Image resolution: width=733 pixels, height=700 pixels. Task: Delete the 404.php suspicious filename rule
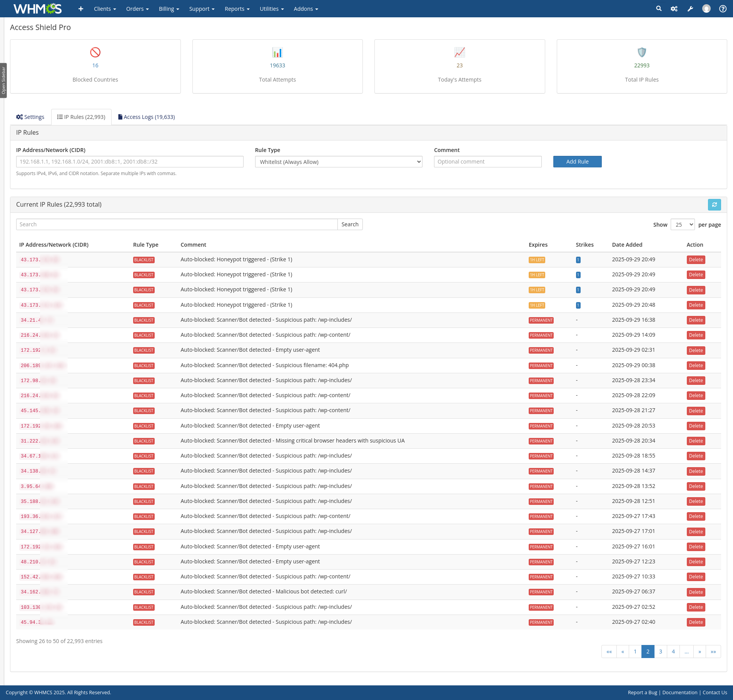(x=696, y=366)
